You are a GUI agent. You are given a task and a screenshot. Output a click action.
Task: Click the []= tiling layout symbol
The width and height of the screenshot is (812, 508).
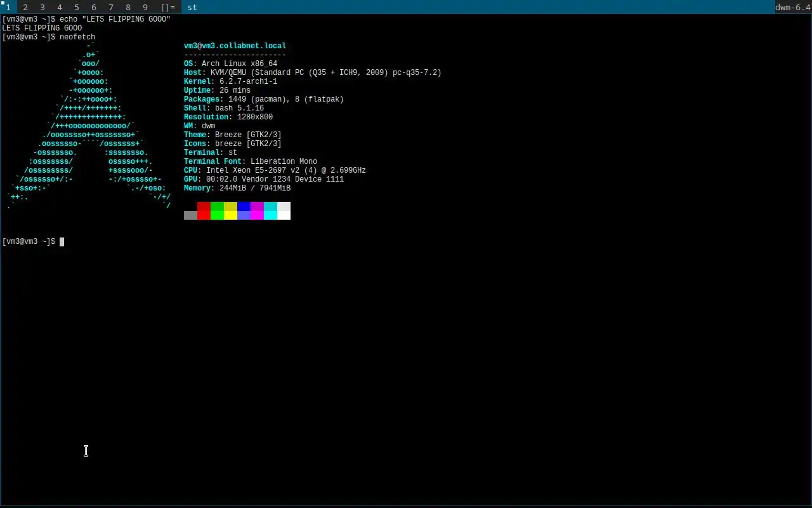(x=167, y=7)
